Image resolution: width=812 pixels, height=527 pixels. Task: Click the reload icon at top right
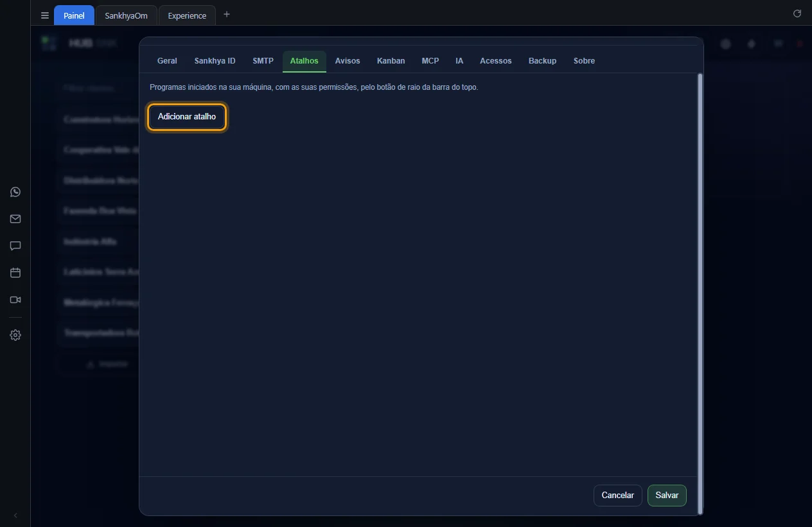pos(797,13)
